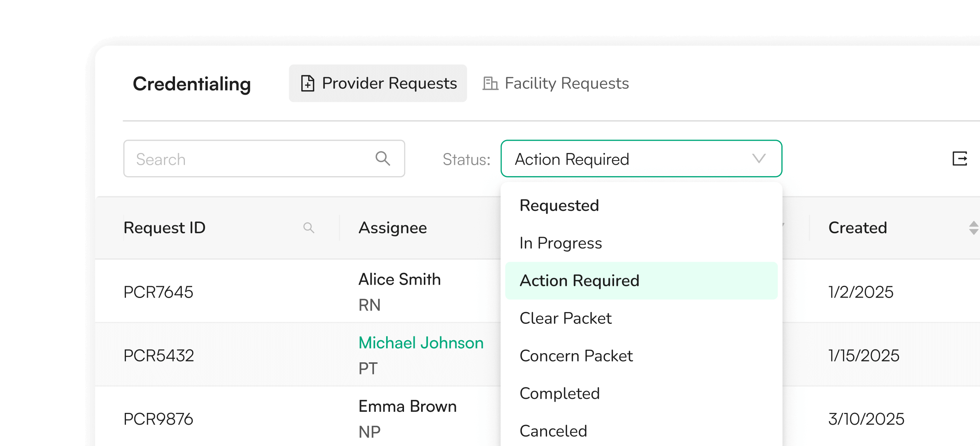Image resolution: width=980 pixels, height=446 pixels.
Task: Select request ID PCR7645
Action: [158, 292]
